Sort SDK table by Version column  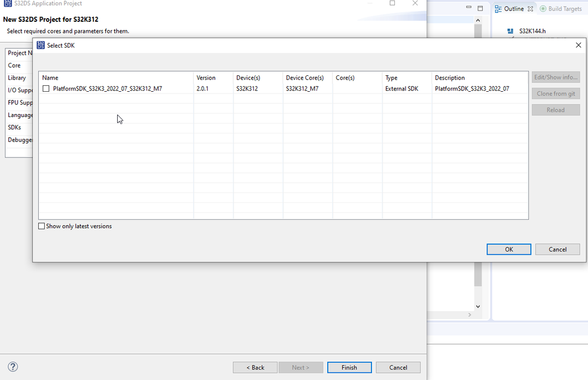tap(214, 78)
